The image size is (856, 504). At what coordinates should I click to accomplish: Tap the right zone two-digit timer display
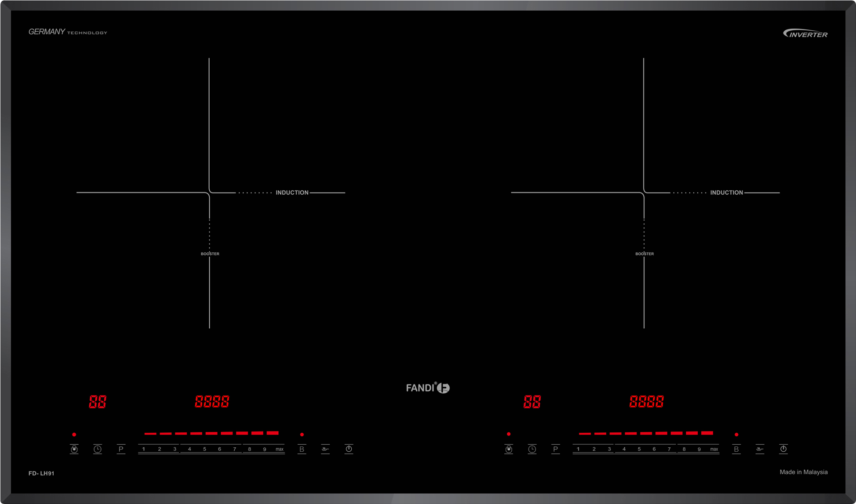[532, 402]
